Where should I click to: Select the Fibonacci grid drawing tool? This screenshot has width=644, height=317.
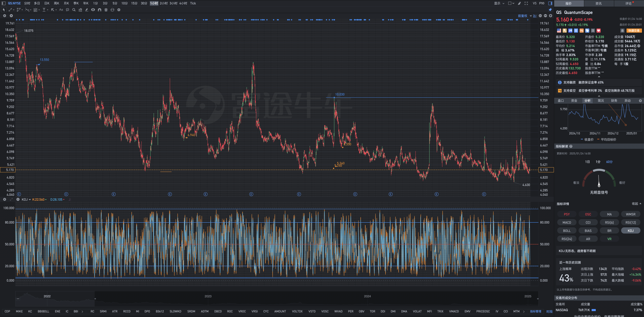tap(36, 10)
